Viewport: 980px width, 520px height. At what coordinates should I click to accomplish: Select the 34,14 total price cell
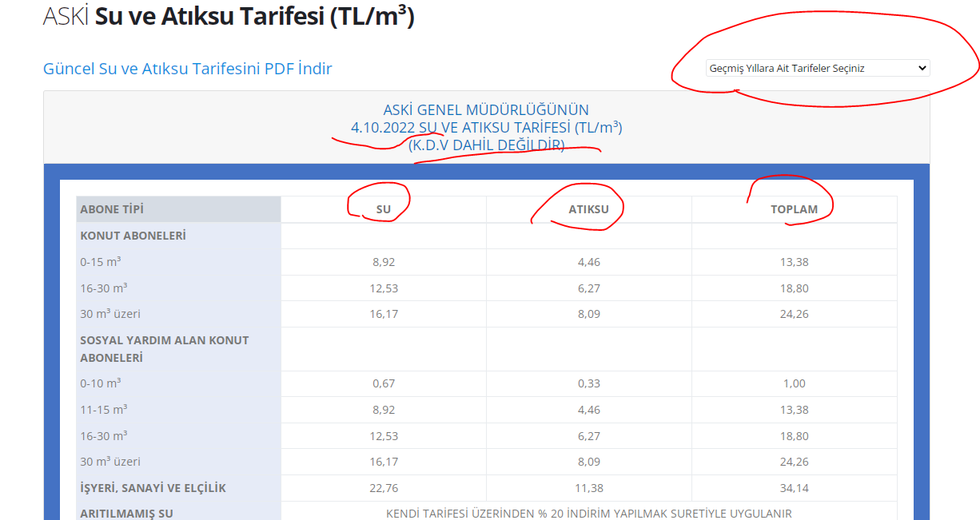click(x=794, y=488)
